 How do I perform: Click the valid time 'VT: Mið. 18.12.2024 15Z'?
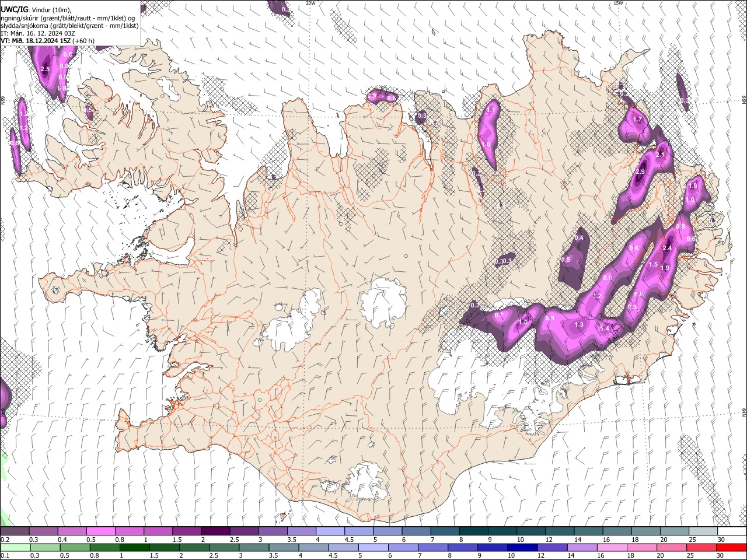36,41
